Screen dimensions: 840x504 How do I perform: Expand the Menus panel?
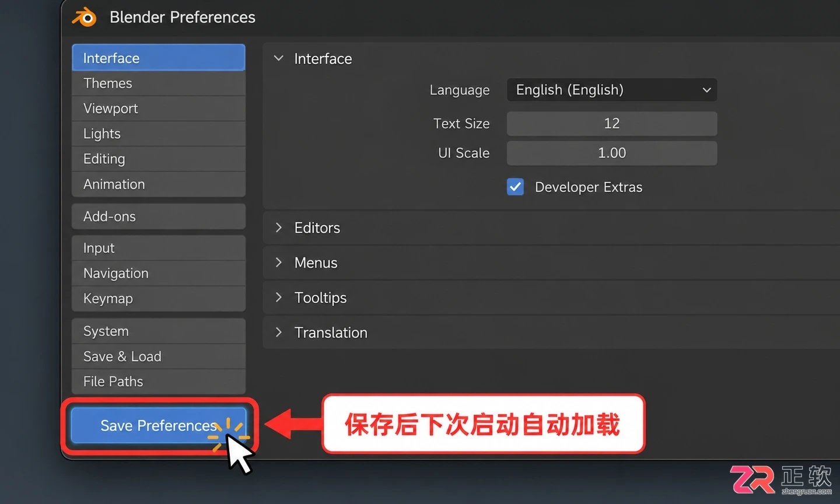(279, 262)
